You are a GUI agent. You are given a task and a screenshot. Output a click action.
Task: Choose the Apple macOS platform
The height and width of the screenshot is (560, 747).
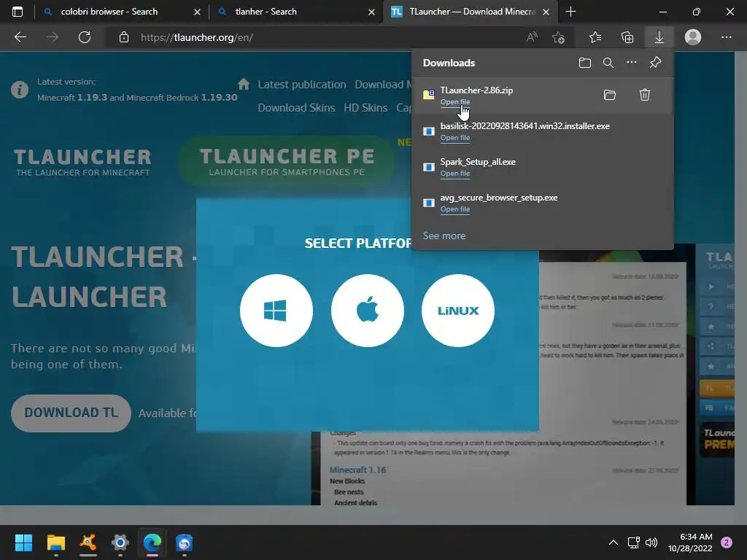click(x=368, y=311)
